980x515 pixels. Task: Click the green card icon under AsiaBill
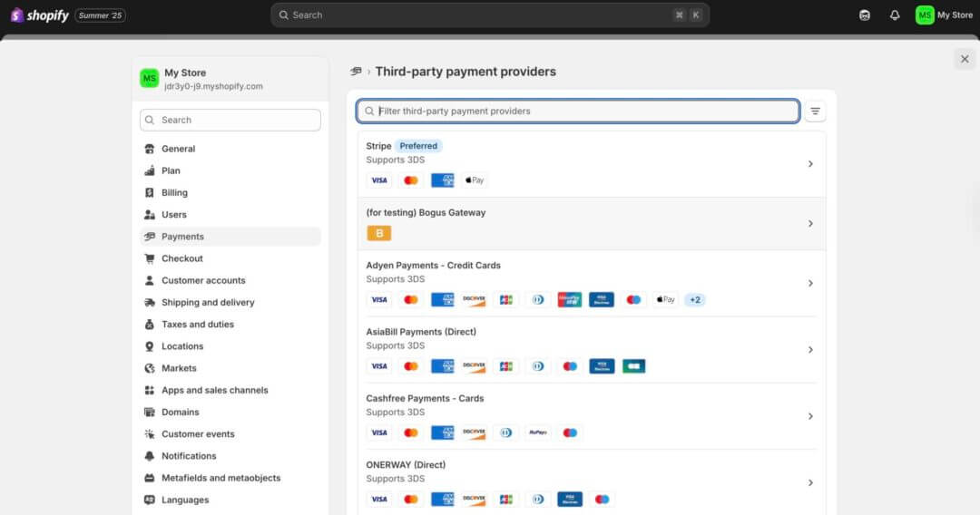633,366
